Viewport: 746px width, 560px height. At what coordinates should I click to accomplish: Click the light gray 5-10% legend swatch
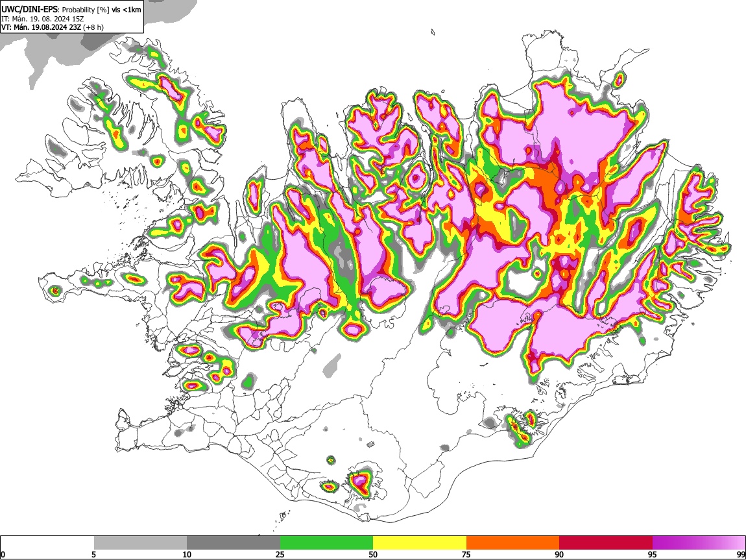click(x=140, y=543)
